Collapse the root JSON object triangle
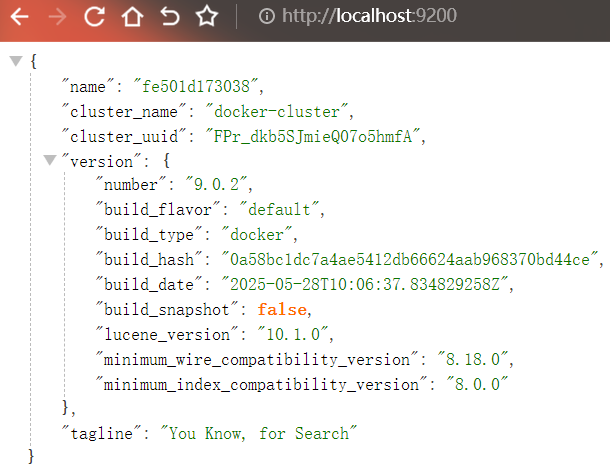The height and width of the screenshot is (467, 610). click(x=16, y=61)
